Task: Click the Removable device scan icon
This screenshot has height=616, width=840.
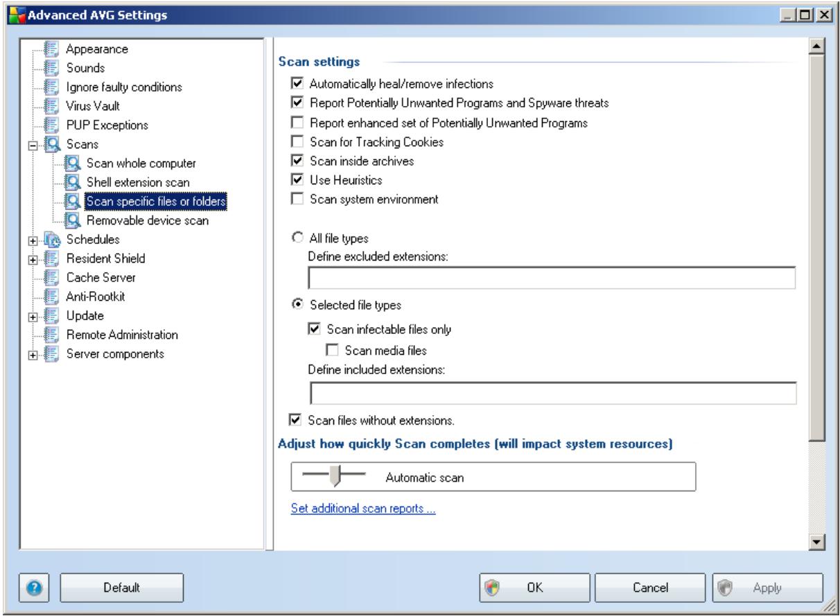Action: [72, 220]
